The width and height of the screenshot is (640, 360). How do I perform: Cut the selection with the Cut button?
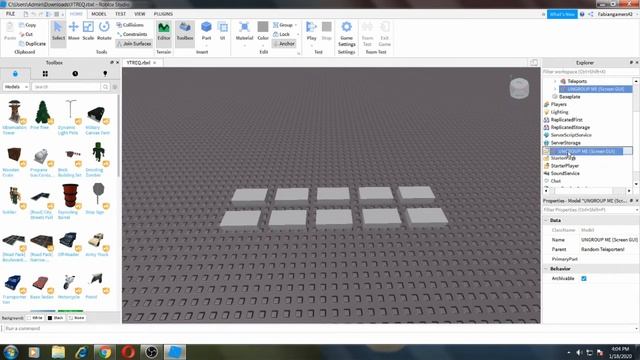click(x=26, y=34)
